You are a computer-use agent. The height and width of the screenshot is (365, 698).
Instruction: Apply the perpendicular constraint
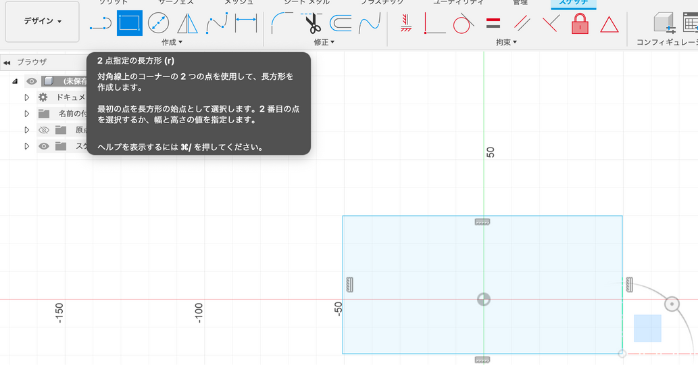(x=551, y=23)
